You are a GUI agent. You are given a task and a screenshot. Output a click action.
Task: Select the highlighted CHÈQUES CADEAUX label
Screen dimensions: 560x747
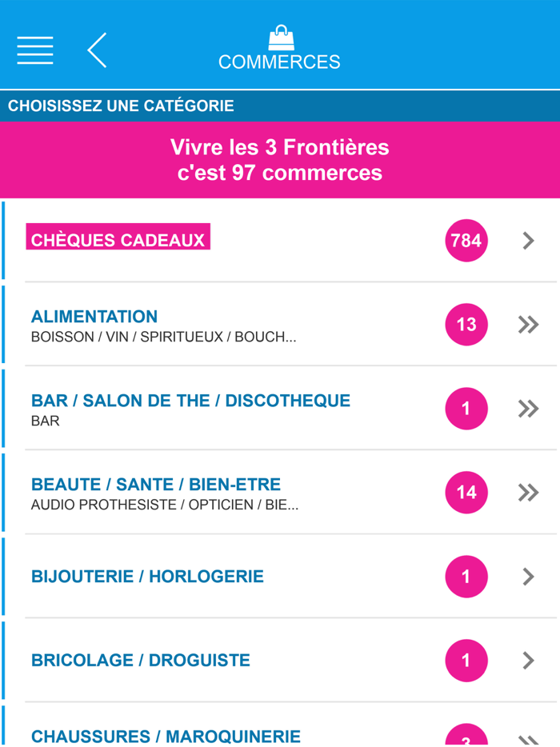click(x=117, y=238)
